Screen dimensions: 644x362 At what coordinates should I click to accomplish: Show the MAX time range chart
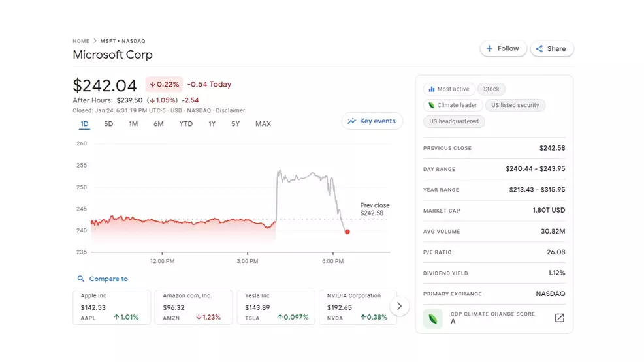(263, 124)
